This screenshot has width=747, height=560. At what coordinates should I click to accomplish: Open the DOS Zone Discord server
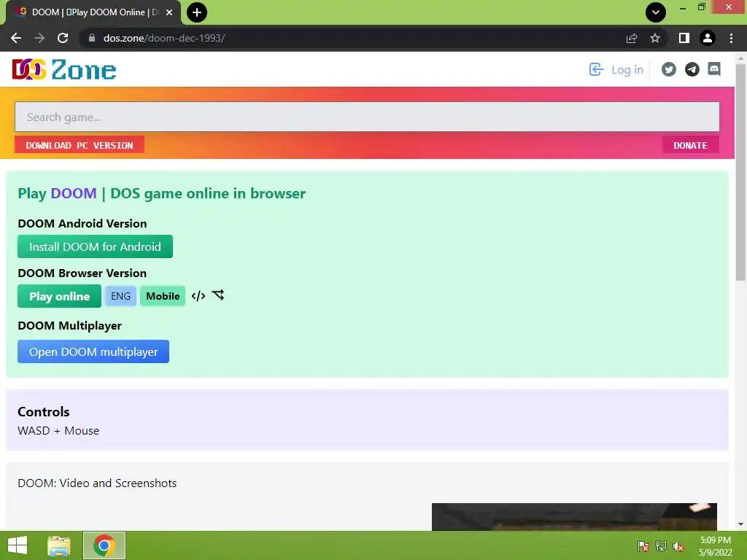[x=714, y=69]
